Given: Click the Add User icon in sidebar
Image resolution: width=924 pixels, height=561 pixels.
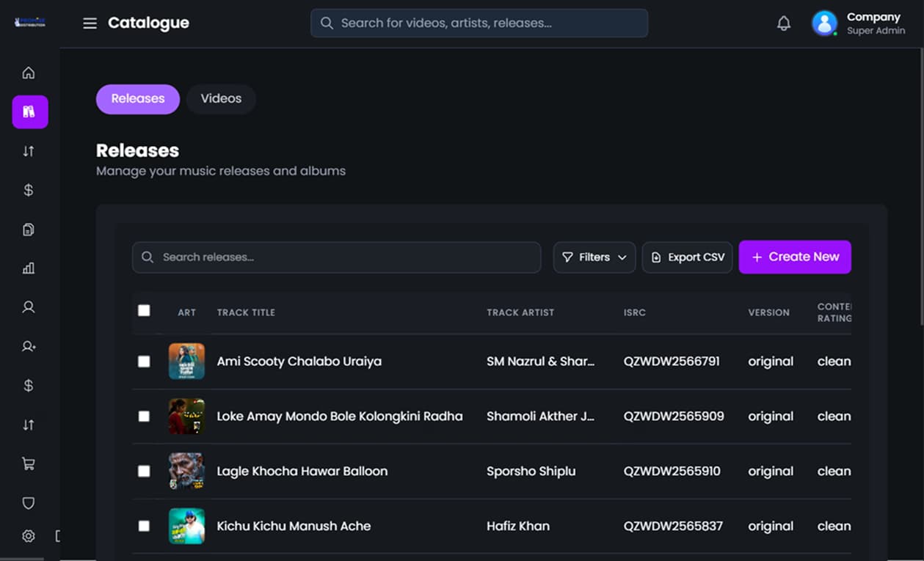Looking at the screenshot, I should coord(28,346).
